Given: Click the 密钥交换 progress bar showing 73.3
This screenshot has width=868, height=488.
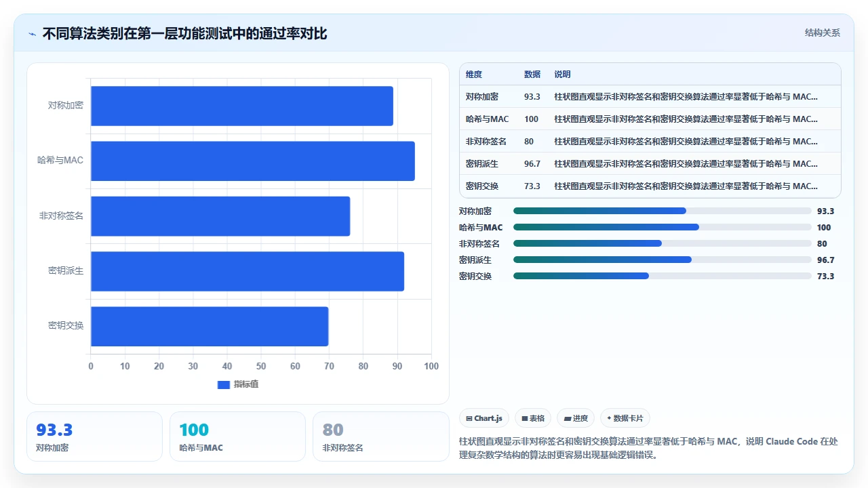Looking at the screenshot, I should [x=663, y=276].
